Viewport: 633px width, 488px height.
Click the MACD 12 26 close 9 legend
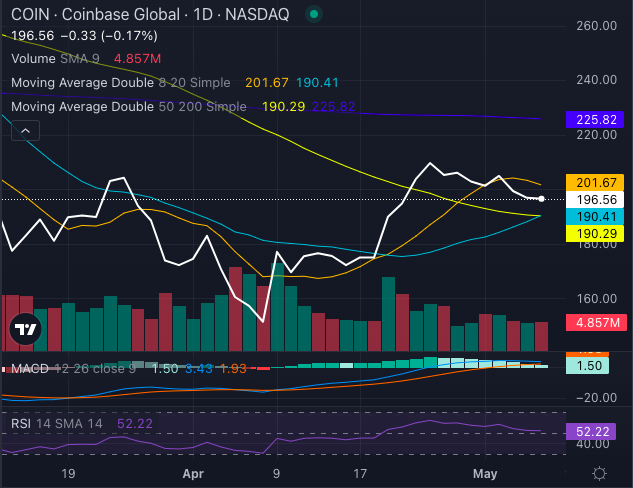pyautogui.click(x=73, y=369)
